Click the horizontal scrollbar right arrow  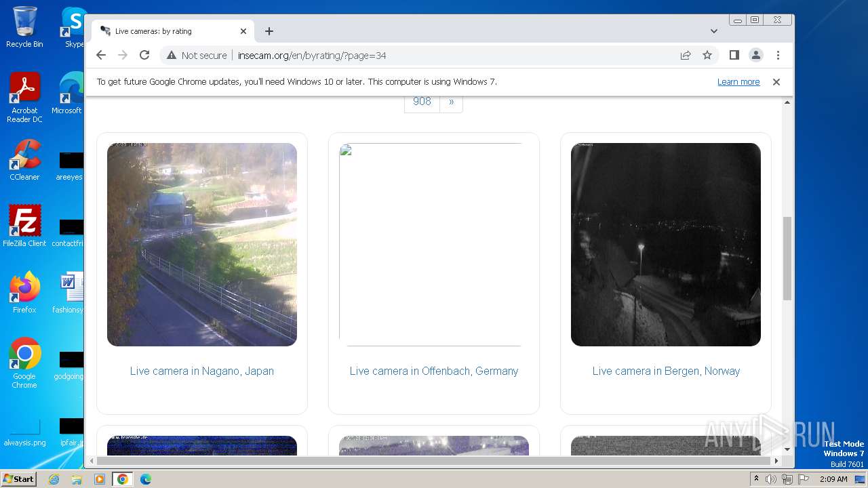(x=776, y=461)
